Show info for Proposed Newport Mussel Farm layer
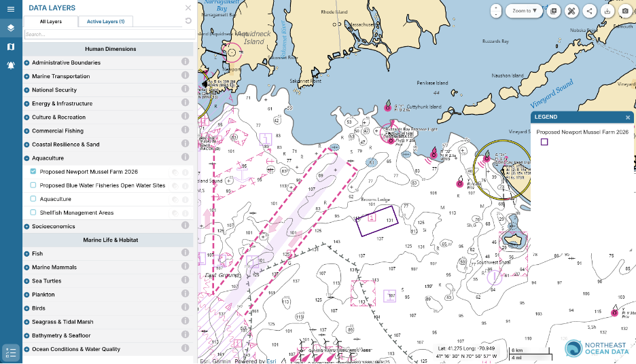636x364 pixels. [x=185, y=172]
